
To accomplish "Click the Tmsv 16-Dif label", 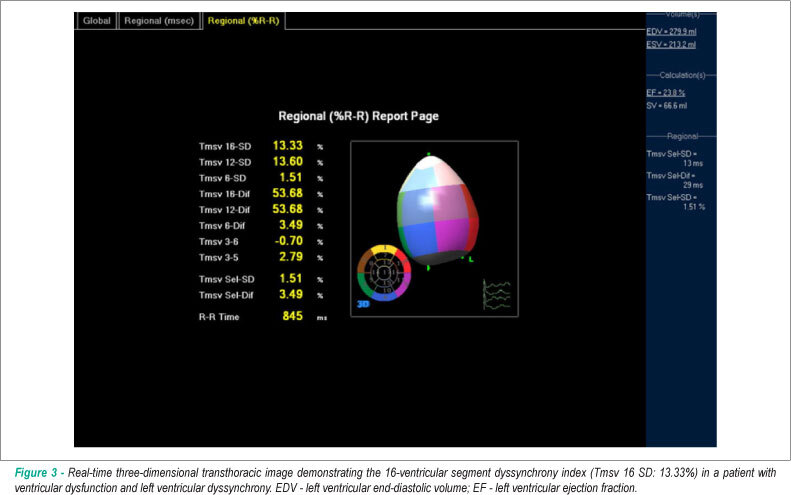I will pos(224,194).
